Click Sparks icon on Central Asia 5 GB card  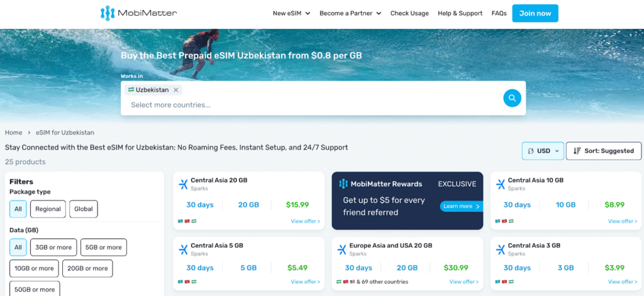tap(183, 249)
